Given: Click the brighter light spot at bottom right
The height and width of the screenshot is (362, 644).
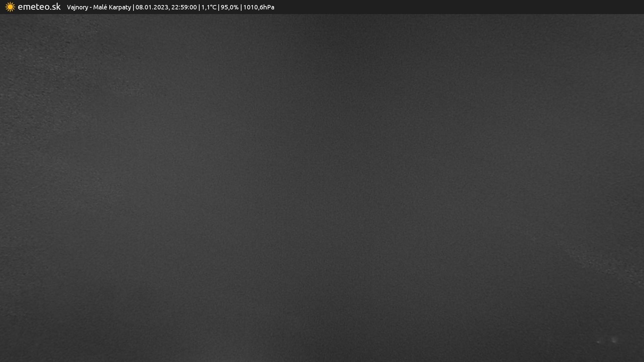Looking at the screenshot, I should coord(614,340).
